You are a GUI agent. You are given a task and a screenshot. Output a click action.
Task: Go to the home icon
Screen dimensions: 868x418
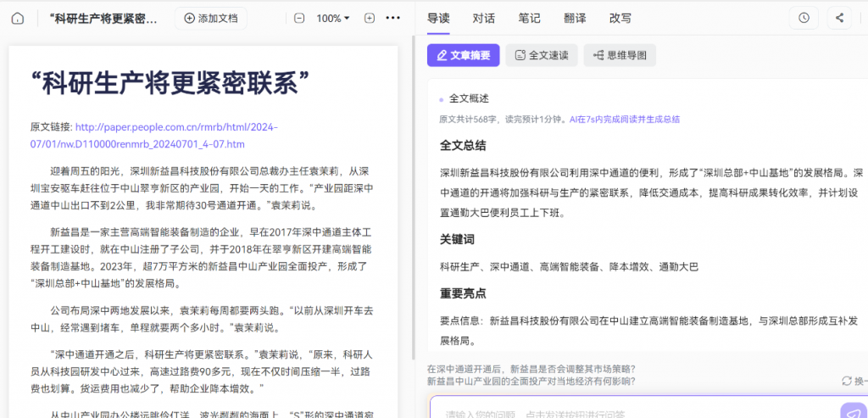tap(17, 19)
